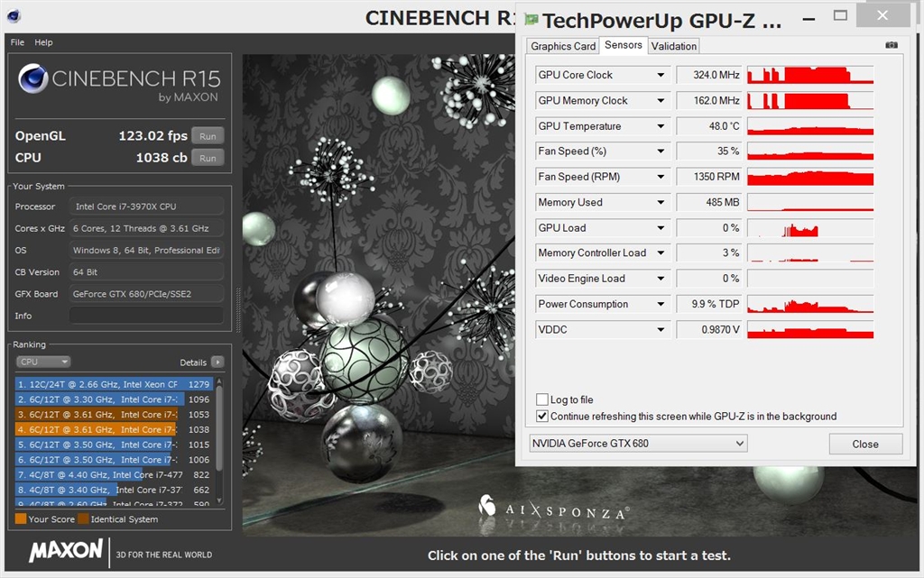Select ranking row 1 12C/24T Xeon
The image size is (924, 578).
coord(114,384)
